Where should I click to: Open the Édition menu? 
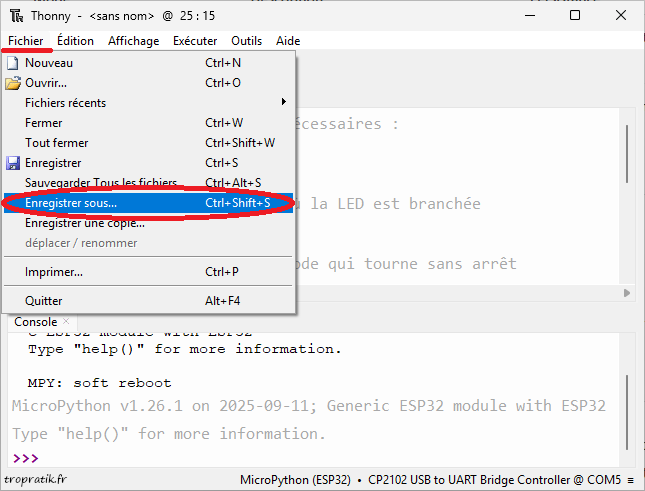(x=75, y=41)
